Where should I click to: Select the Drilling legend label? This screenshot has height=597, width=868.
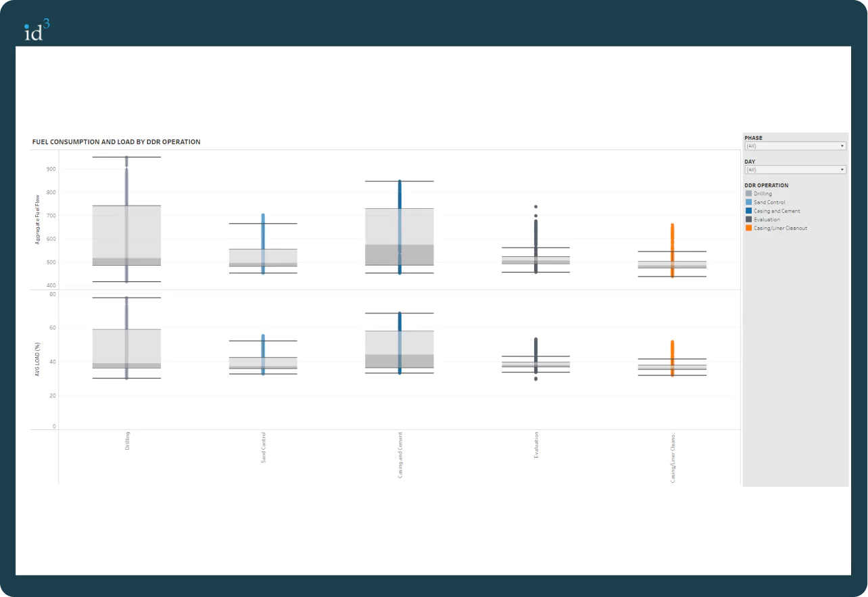point(763,194)
